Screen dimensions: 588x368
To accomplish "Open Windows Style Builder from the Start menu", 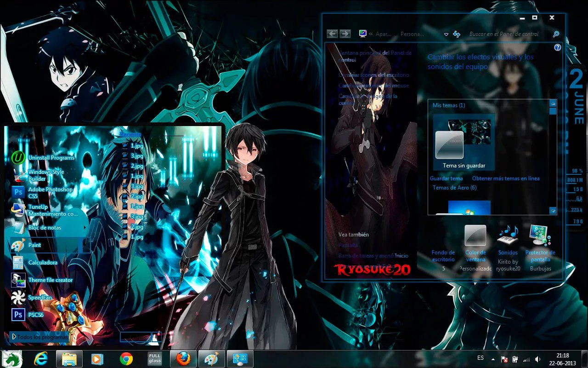I will click(x=44, y=175).
